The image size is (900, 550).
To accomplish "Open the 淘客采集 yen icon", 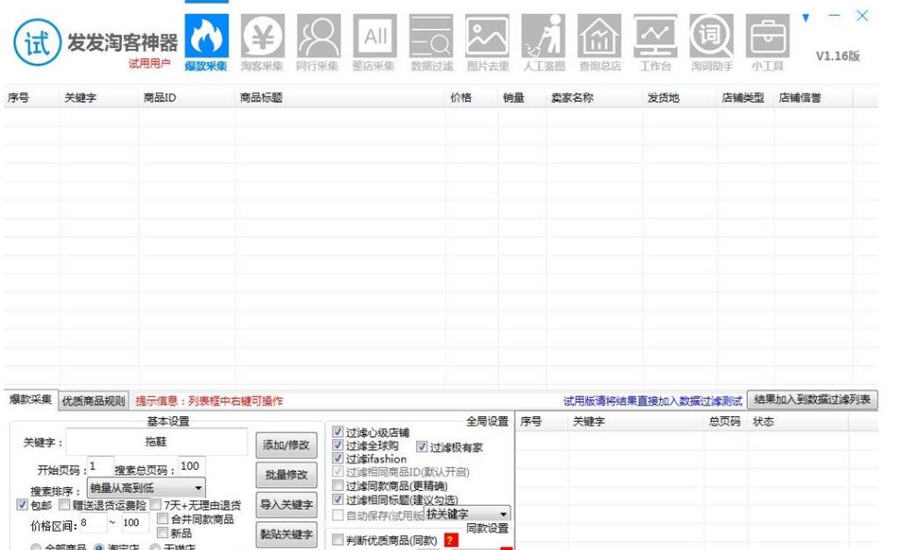I will pos(262,36).
